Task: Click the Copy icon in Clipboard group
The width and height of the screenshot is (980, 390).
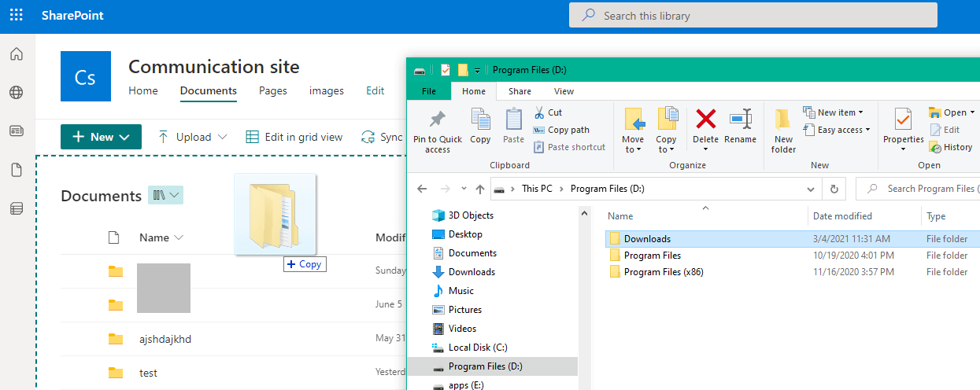Action: (x=480, y=127)
